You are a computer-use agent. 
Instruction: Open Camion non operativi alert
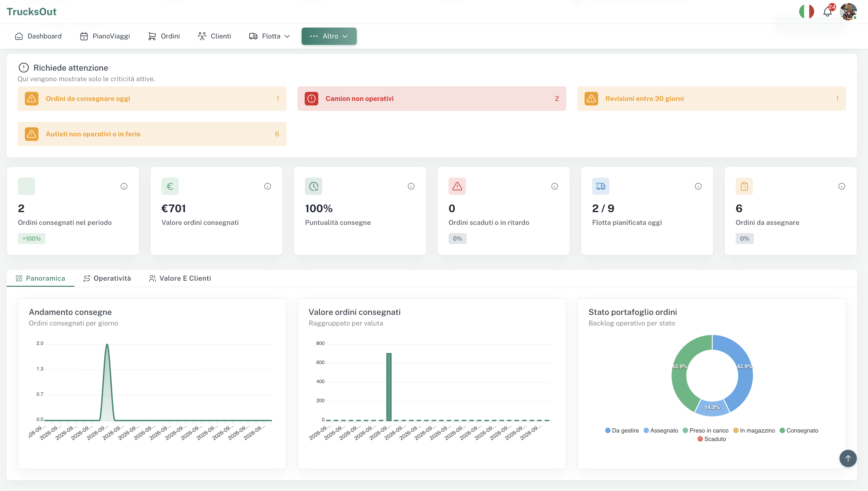[432, 99]
